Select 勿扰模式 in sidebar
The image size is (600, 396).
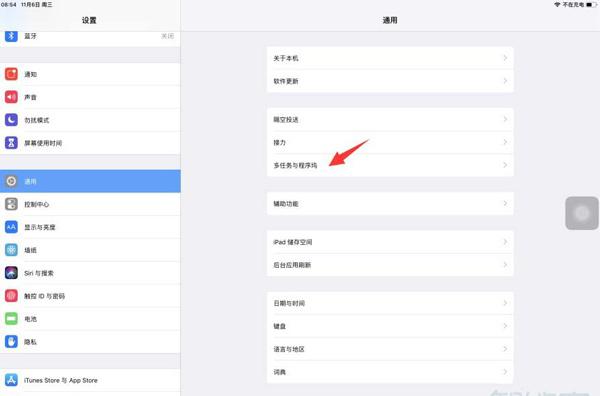click(90, 120)
